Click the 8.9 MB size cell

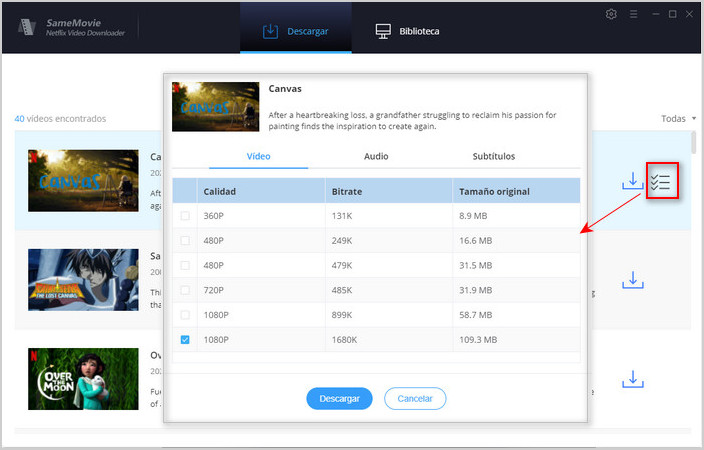point(516,216)
